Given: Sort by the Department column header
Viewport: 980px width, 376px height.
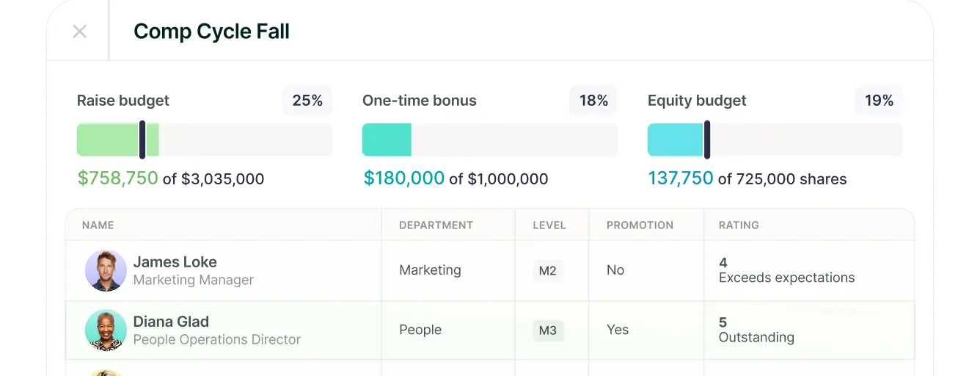Looking at the screenshot, I should (x=436, y=225).
